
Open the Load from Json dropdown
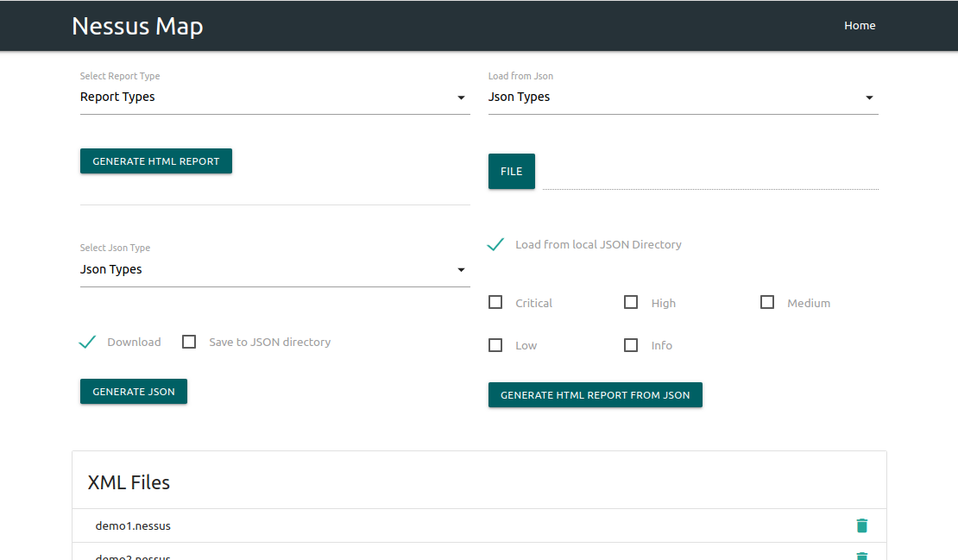tap(683, 98)
